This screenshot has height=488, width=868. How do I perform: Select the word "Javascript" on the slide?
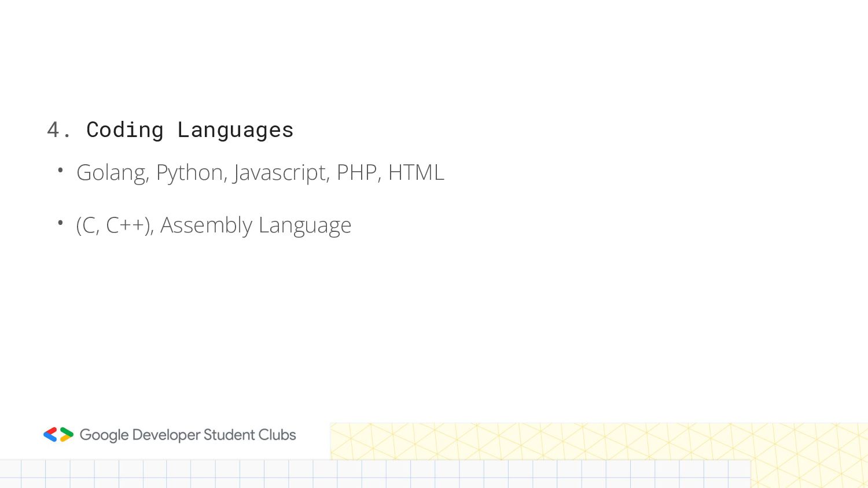pos(281,173)
